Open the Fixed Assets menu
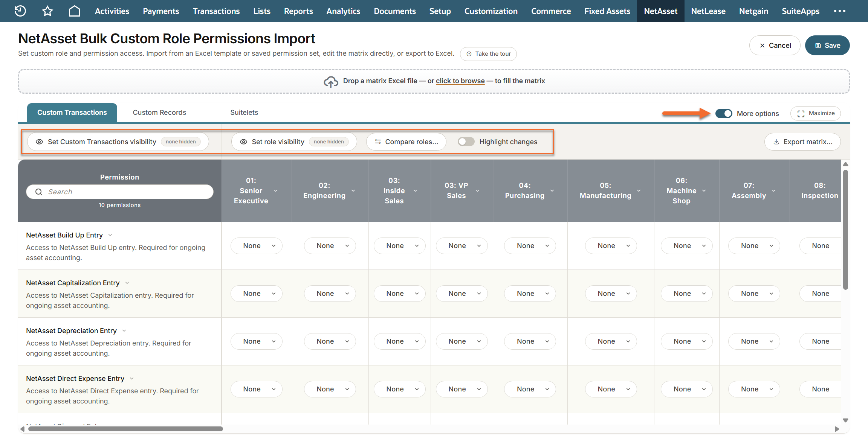The width and height of the screenshot is (868, 446). coord(607,11)
